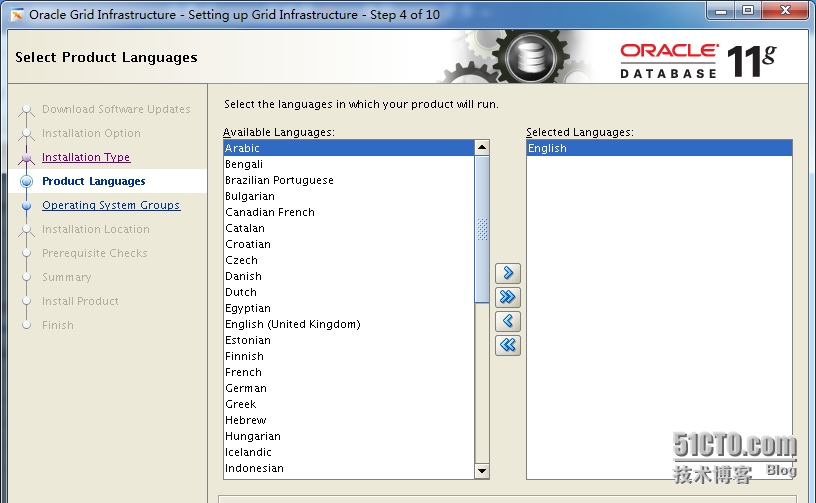Open the Installation Type step link

[86, 157]
